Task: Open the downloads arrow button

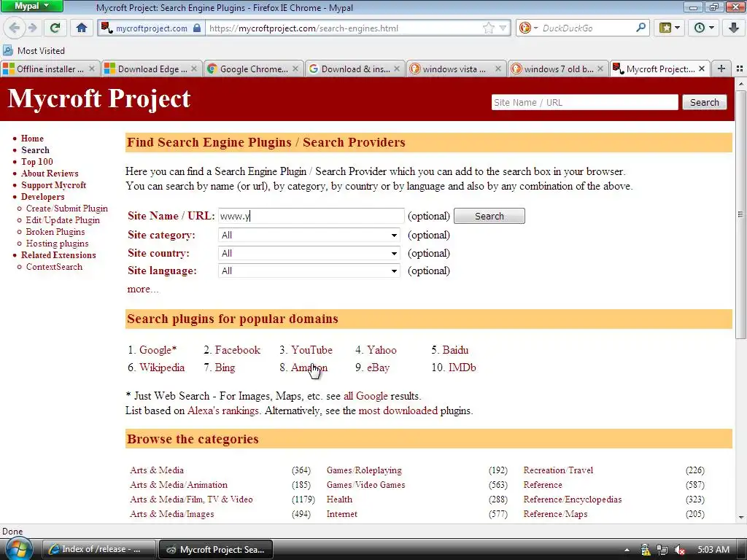Action: tap(734, 28)
